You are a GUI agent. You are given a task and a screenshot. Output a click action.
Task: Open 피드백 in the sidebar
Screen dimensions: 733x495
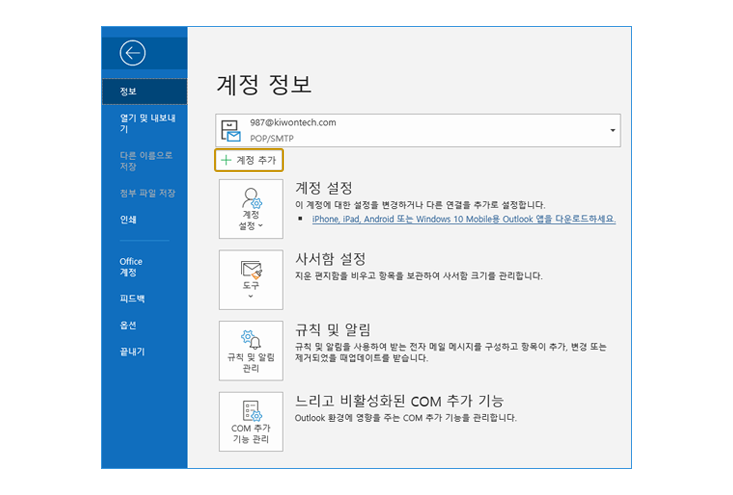132,299
